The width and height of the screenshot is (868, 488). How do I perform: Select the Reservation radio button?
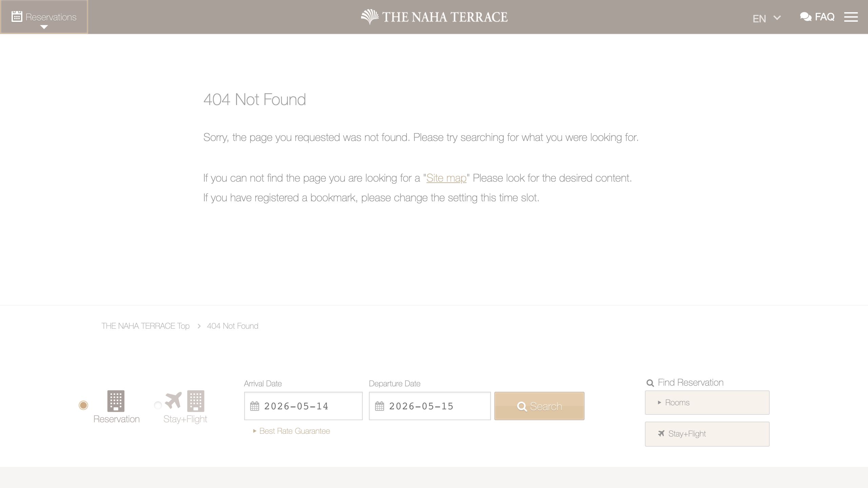click(83, 405)
